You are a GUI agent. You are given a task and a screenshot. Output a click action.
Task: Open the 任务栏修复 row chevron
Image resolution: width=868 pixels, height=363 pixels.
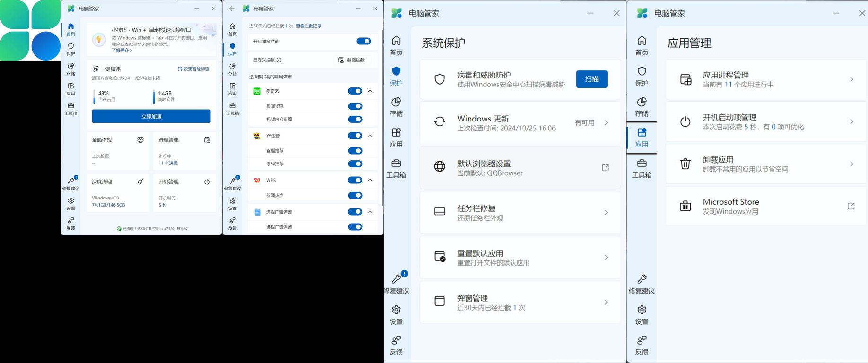606,213
